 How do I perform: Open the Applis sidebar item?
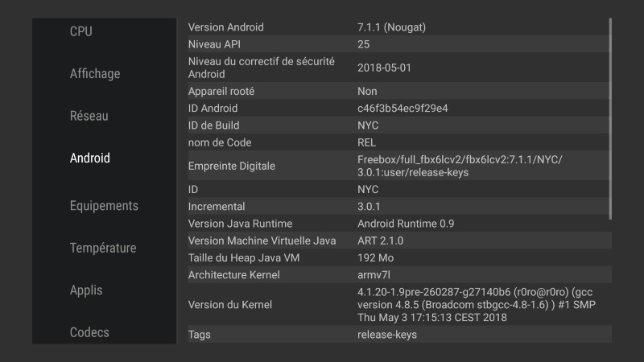(86, 290)
